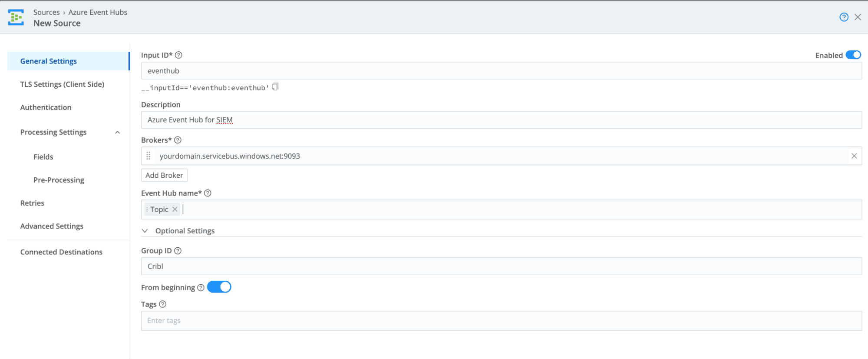Show Group ID help tooltip

click(178, 251)
